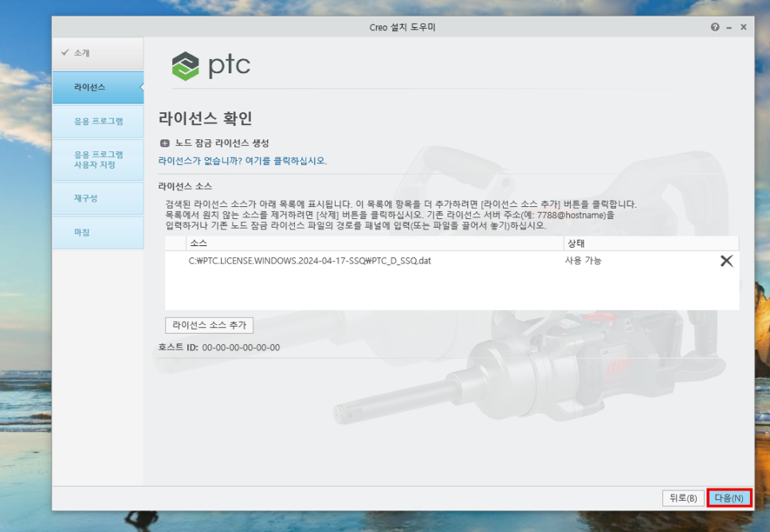Screen dimensions: 770x532
Task: Select the host ID value 00-00-00-00-00-00
Action: 241,347
